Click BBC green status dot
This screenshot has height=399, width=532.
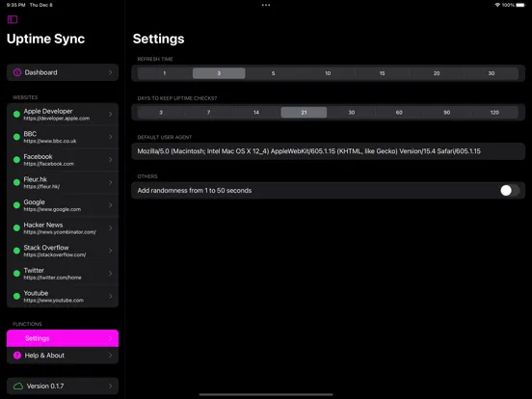pyautogui.click(x=16, y=137)
